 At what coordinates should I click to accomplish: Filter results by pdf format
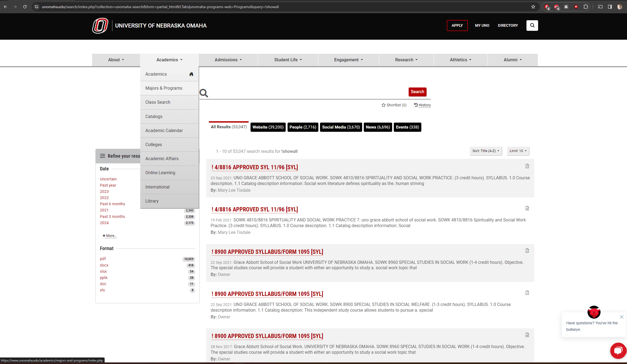point(103,259)
